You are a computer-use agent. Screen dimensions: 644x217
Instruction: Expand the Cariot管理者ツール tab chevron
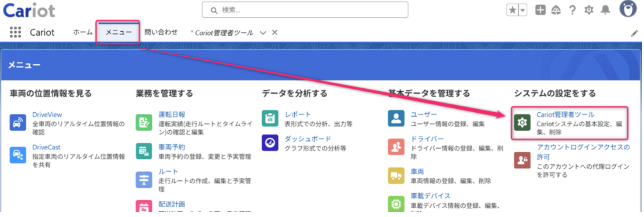click(x=263, y=33)
